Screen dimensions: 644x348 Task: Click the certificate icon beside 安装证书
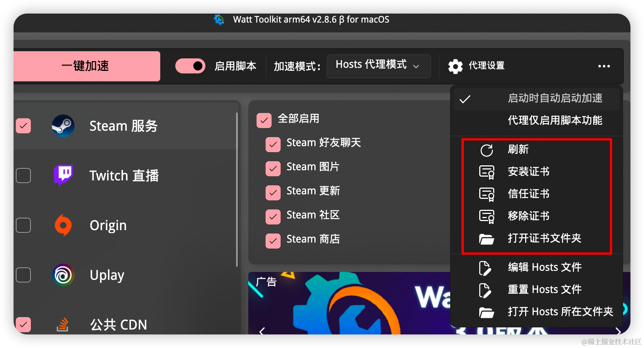(x=487, y=172)
